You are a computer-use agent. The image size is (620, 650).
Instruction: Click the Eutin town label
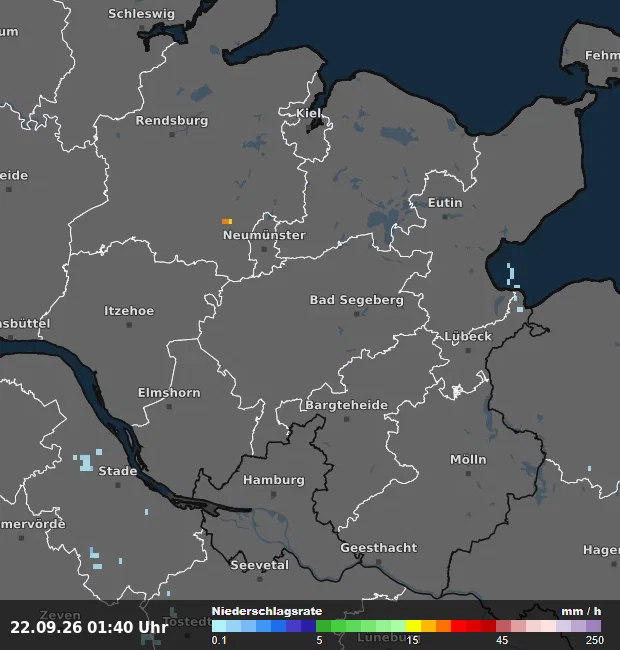[445, 203]
